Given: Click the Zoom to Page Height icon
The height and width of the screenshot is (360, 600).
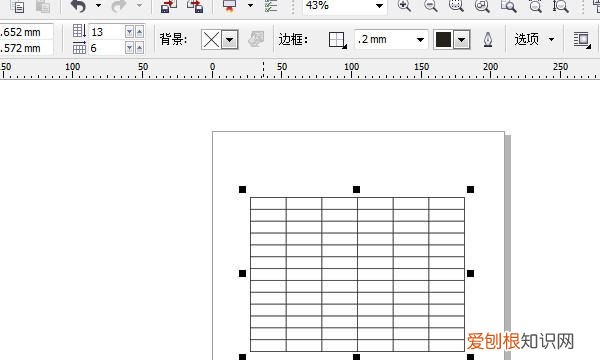Looking at the screenshot, I should point(561,6).
